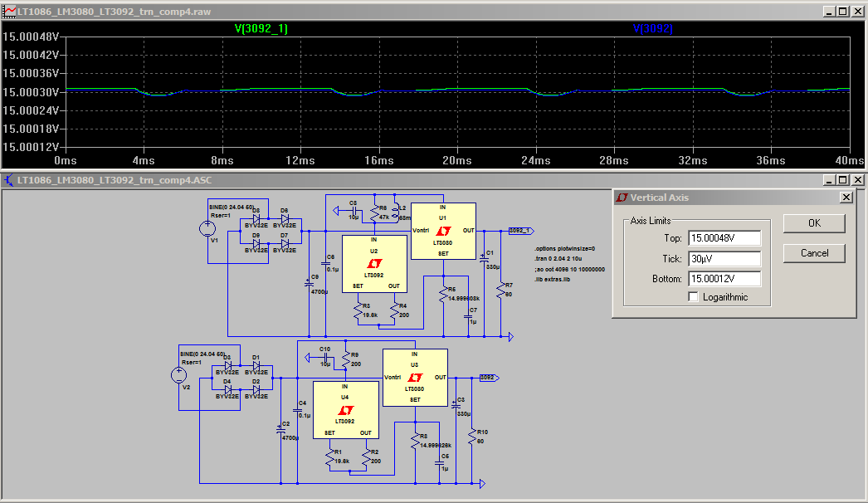The height and width of the screenshot is (503, 868).
Task: Click the 3092 output net label
Action: click(x=489, y=377)
